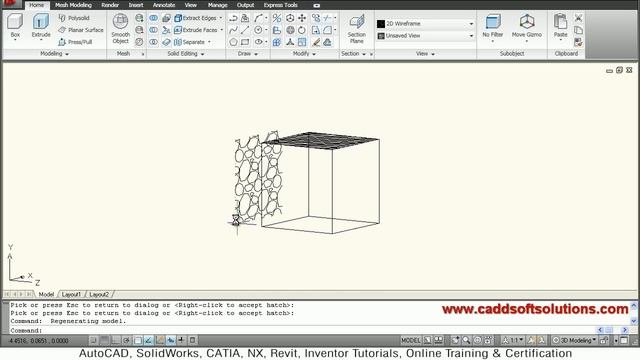Toggle Lineweight display in status bar
The height and width of the screenshot is (360, 640).
182,340
